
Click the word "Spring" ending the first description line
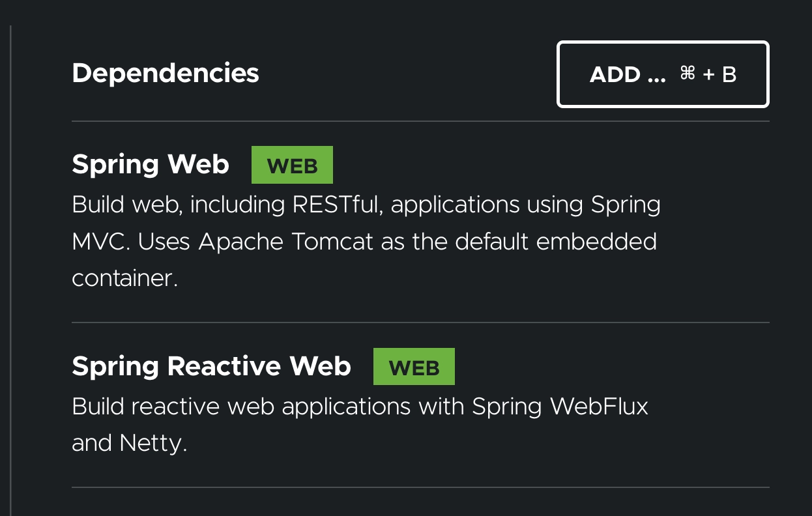point(626,205)
